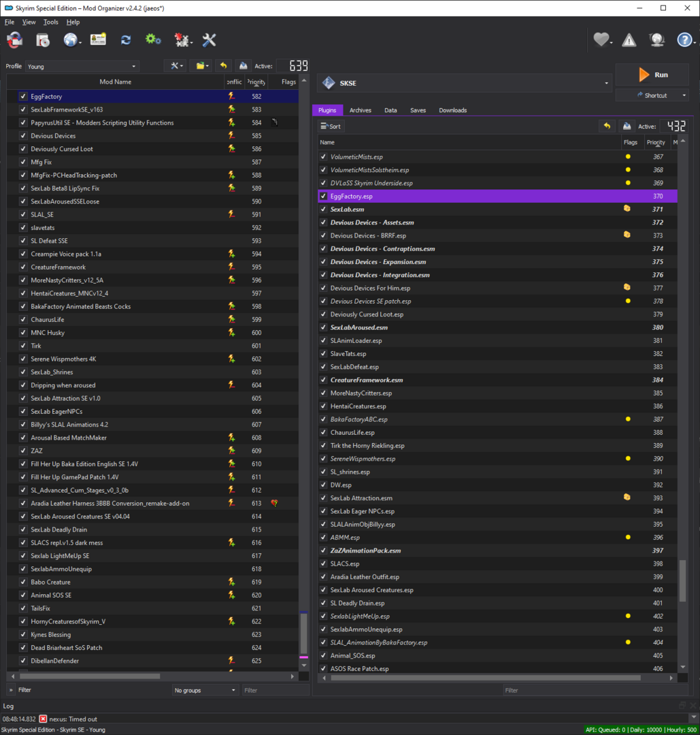Expand the No groups dropdown
Screen dimensions: 700x735
[x=205, y=690]
